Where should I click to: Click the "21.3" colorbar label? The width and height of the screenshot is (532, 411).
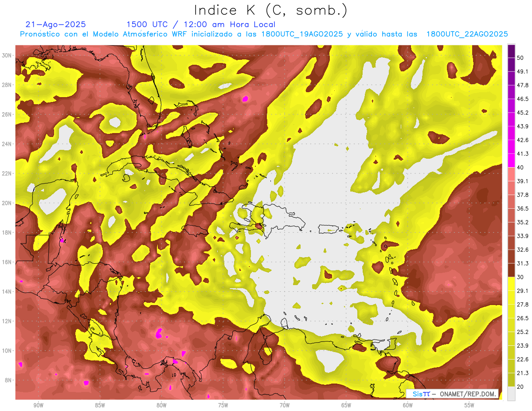click(523, 373)
